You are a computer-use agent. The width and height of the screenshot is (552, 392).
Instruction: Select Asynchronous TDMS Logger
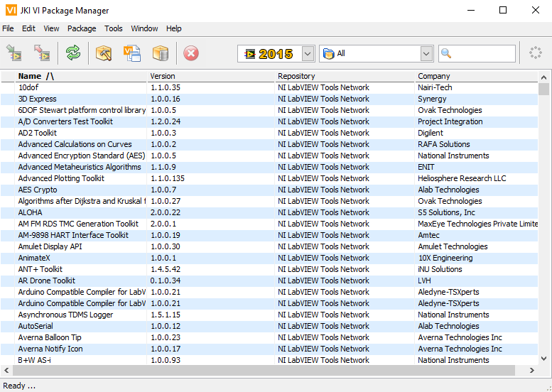tap(269, 315)
